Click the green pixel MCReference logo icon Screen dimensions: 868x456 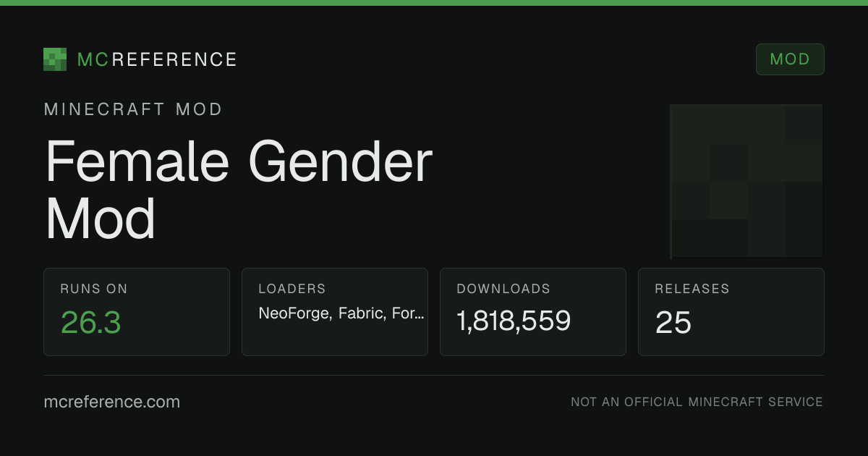pyautogui.click(x=55, y=59)
